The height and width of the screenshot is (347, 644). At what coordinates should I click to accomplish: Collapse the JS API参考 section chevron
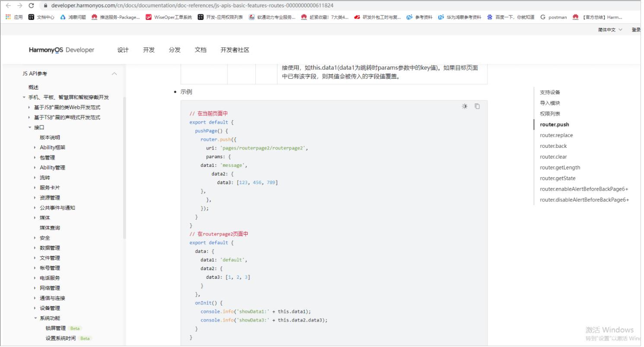point(114,74)
